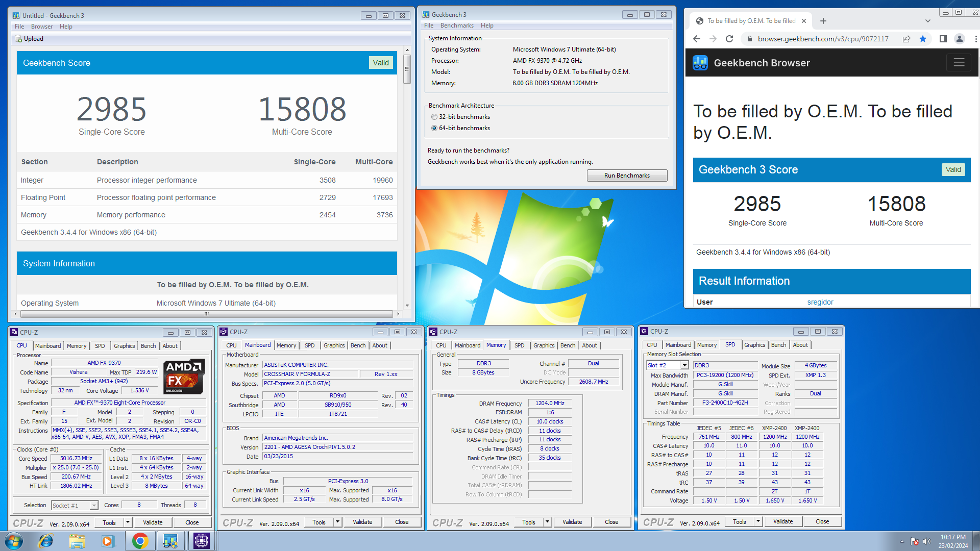The image size is (980, 551).
Task: Click the Chrome profile avatar icon
Action: [x=960, y=39]
